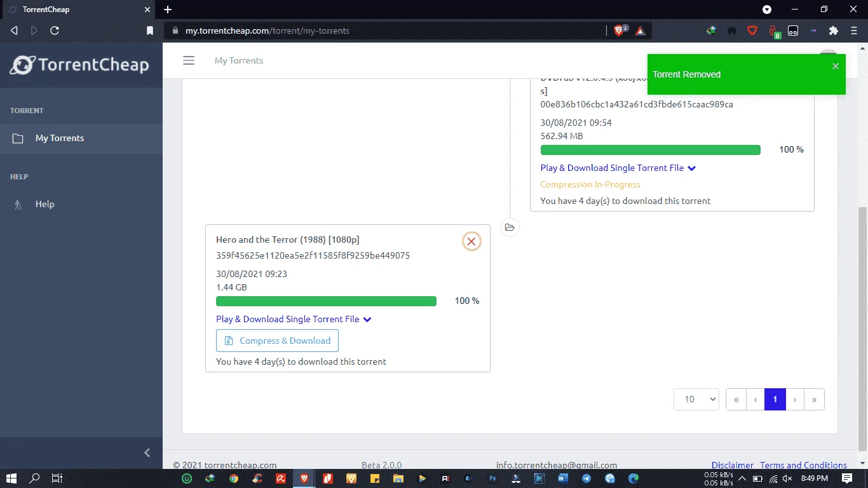This screenshot has width=868, height=488.
Task: Click the title Hero and the Terror (1988) [1080p]
Action: click(288, 240)
